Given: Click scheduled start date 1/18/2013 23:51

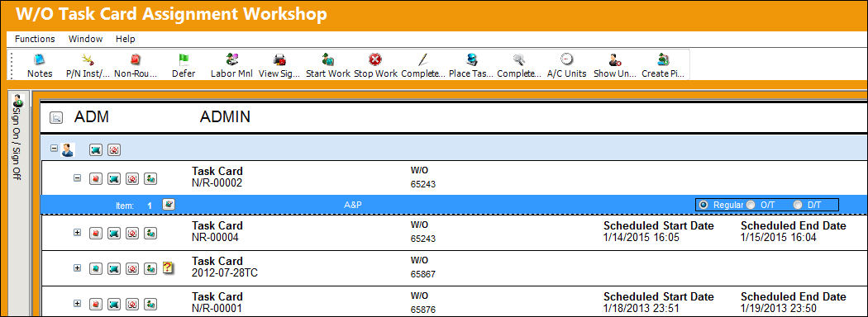Looking at the screenshot, I should coord(641,309).
